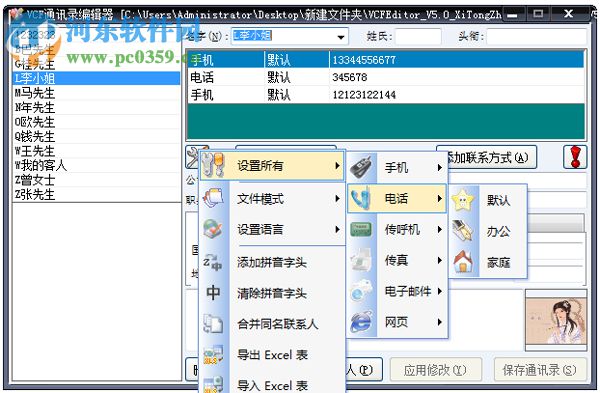Viewport: 600px width, 393px height.
Task: Click the 合并同名联系人 documents icon
Action: 213,324
